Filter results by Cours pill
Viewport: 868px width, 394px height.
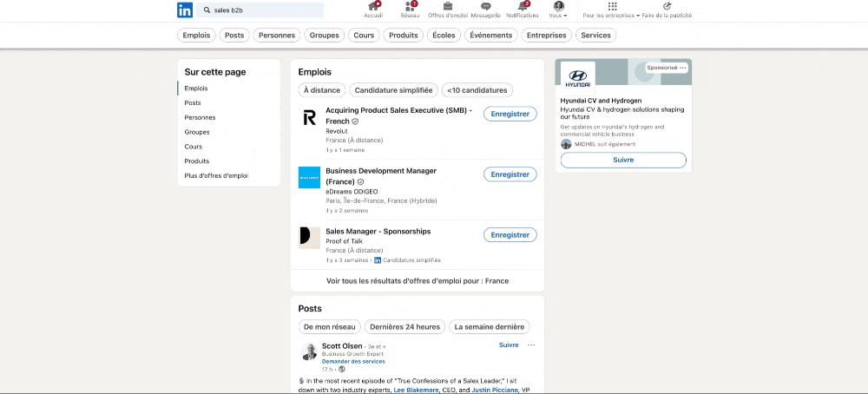pos(364,36)
